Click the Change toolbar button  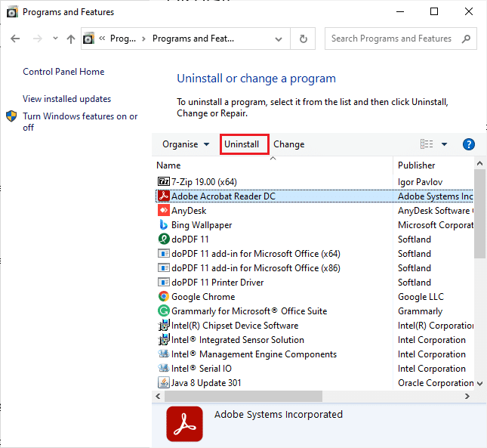coord(289,144)
